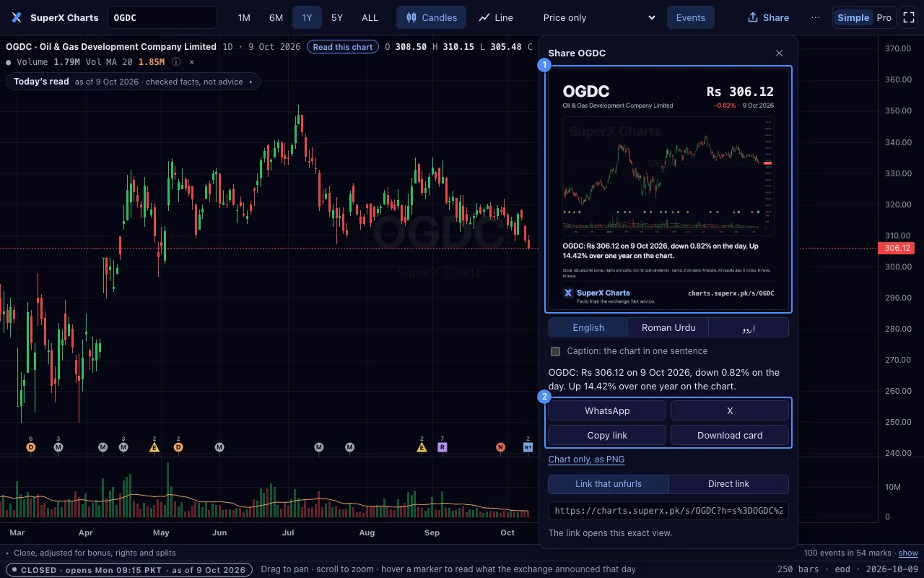Click the yellow E triangle marker near late August
The width and height of the screenshot is (924, 578).
422,447
